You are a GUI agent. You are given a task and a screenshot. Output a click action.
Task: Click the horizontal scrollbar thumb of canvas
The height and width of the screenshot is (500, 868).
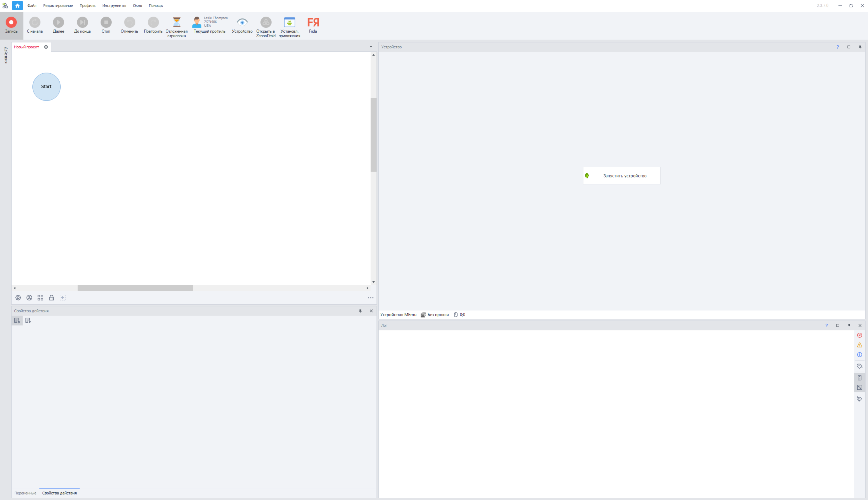(135, 288)
